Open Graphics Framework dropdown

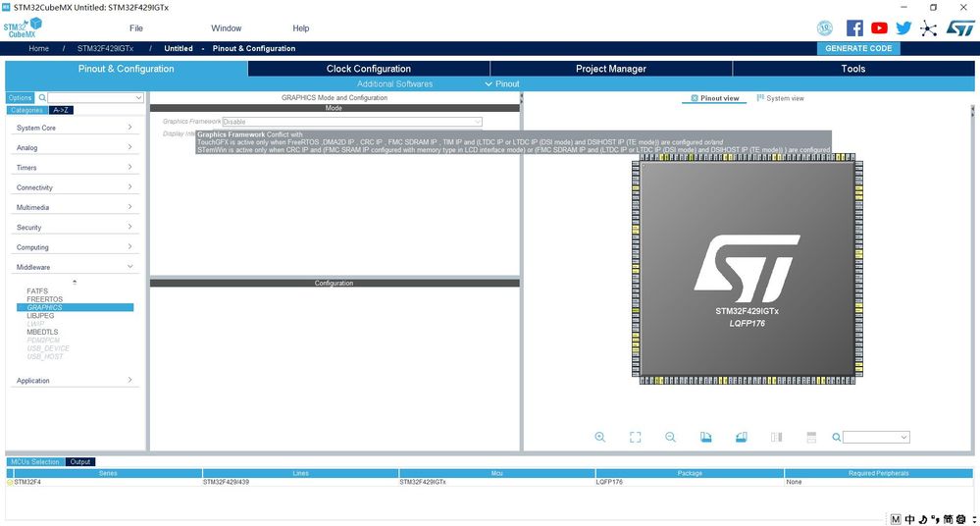click(x=352, y=122)
